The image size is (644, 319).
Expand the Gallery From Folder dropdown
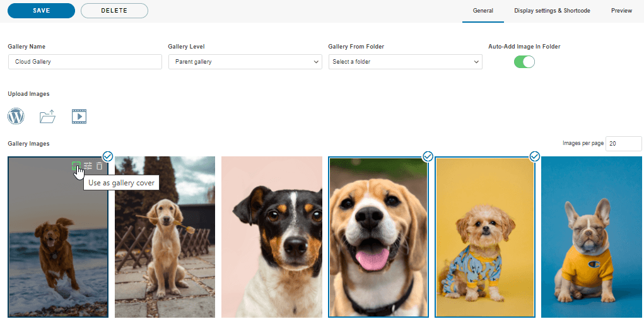(405, 62)
